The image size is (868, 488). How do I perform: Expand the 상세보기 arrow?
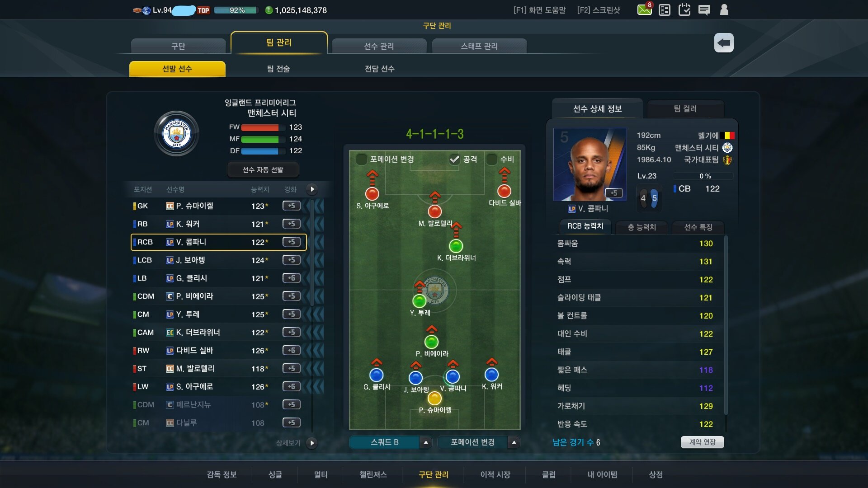coord(311,443)
